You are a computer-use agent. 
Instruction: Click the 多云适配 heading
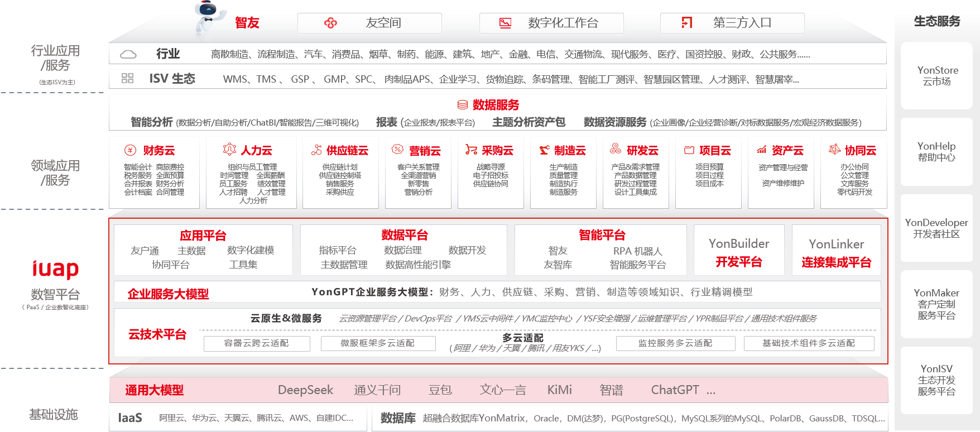pos(523,338)
